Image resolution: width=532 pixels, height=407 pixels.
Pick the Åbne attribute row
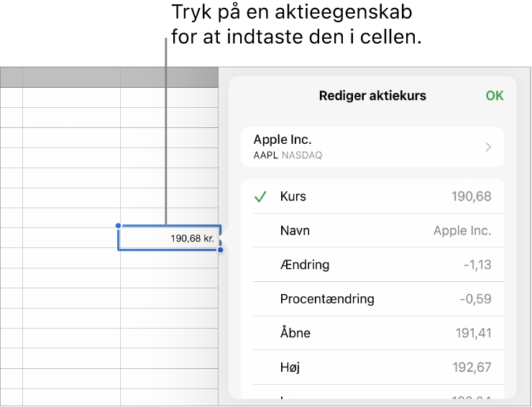click(x=372, y=334)
